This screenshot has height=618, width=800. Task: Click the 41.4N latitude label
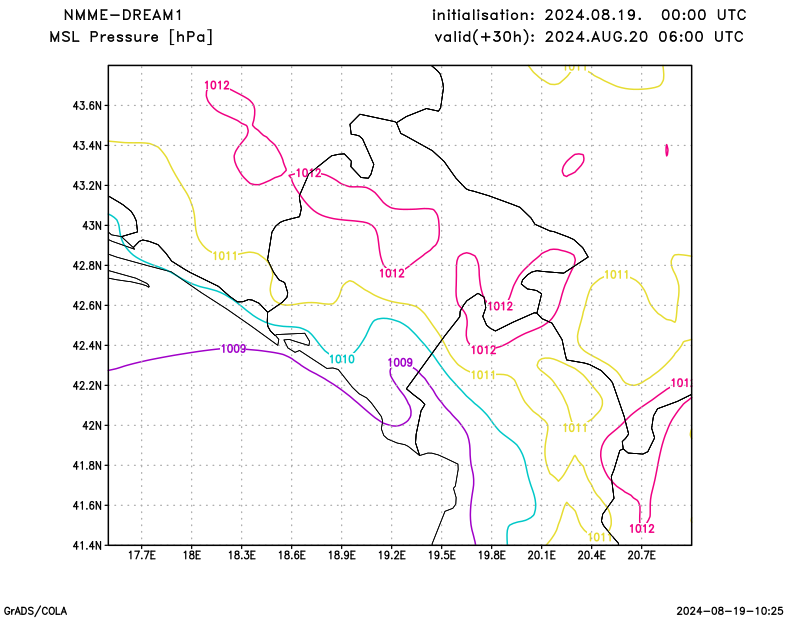pos(87,546)
